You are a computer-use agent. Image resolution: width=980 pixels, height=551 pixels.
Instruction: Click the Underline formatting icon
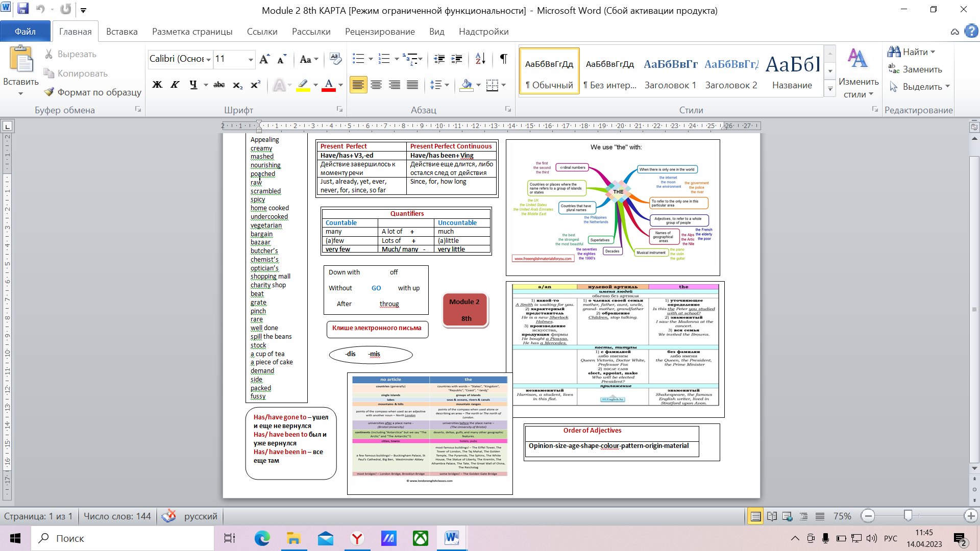(192, 84)
